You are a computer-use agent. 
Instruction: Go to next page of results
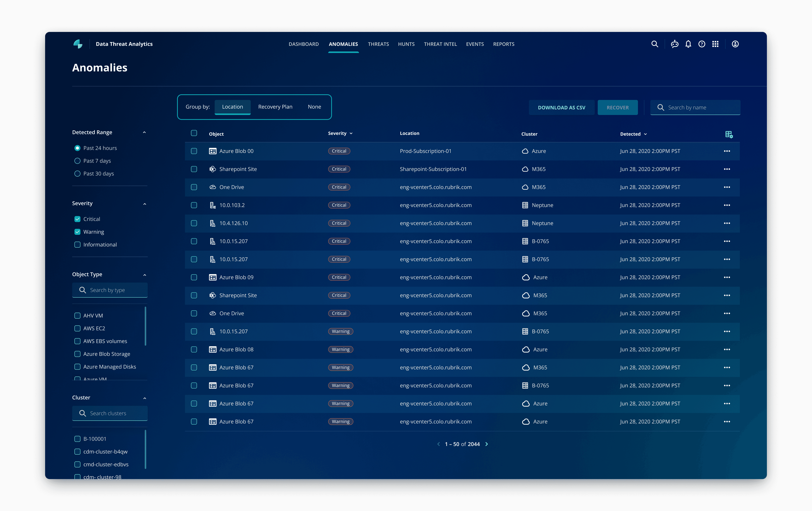pyautogui.click(x=487, y=444)
